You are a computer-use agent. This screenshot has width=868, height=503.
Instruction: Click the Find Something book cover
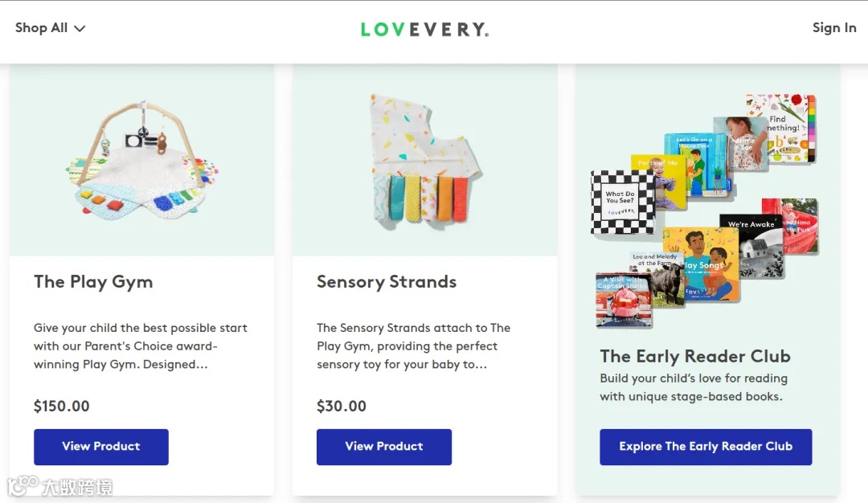(784, 129)
